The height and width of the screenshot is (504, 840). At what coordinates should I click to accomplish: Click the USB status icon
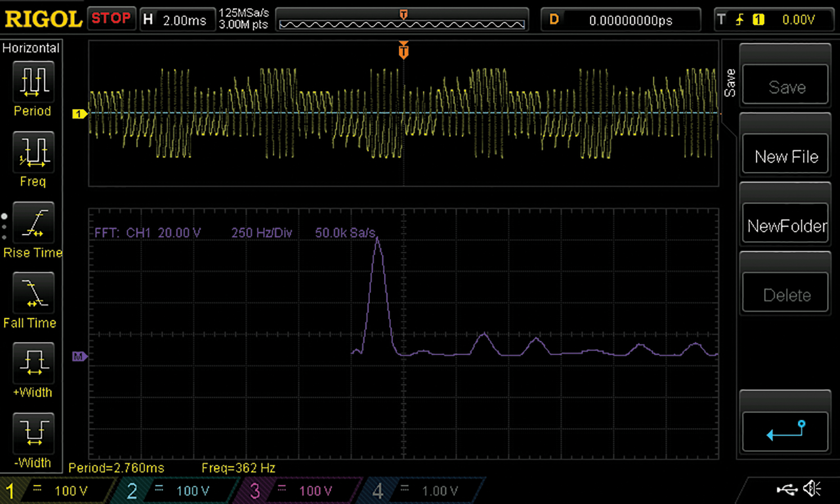[787, 491]
